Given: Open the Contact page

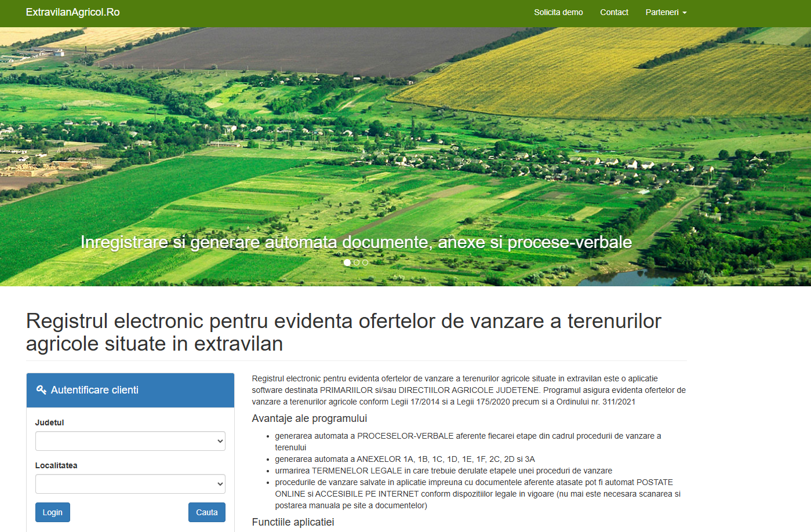Looking at the screenshot, I should click(x=614, y=12).
